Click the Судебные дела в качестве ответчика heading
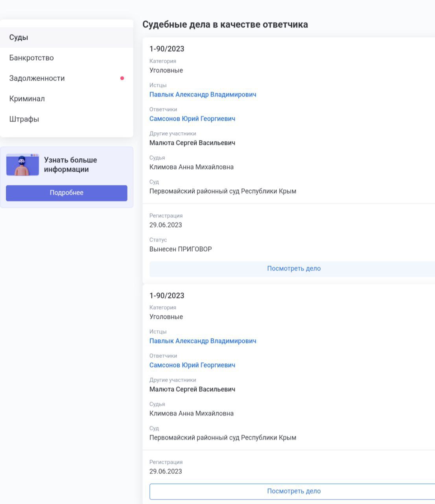 (x=225, y=24)
